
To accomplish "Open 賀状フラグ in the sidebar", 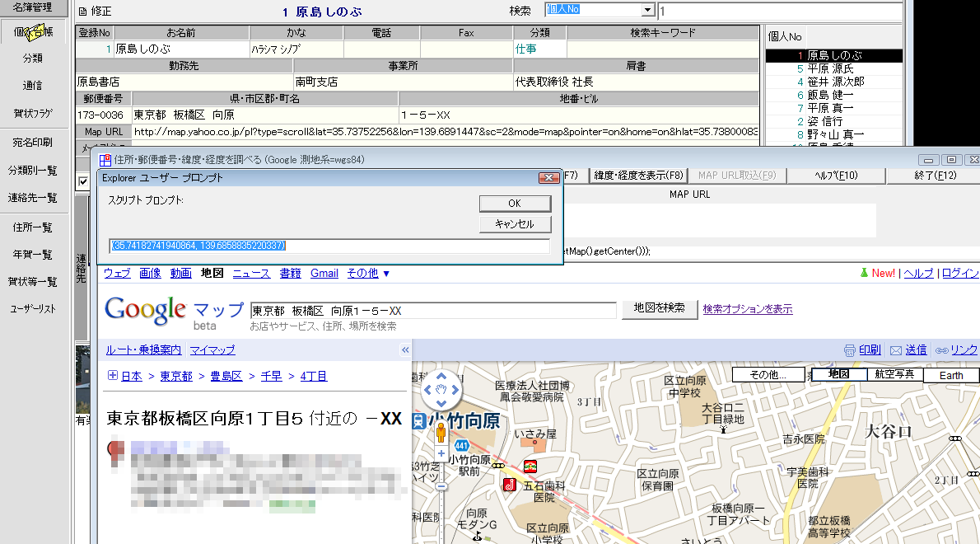I will pos(33,113).
